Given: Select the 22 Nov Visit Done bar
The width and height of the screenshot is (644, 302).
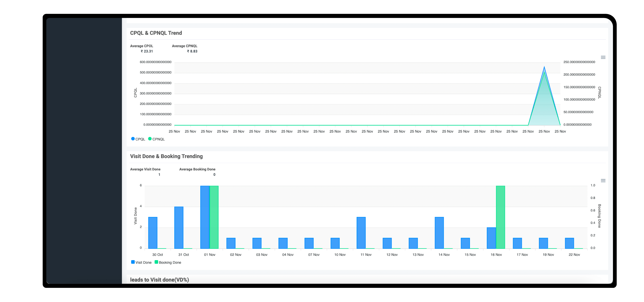Looking at the screenshot, I should tap(570, 243).
